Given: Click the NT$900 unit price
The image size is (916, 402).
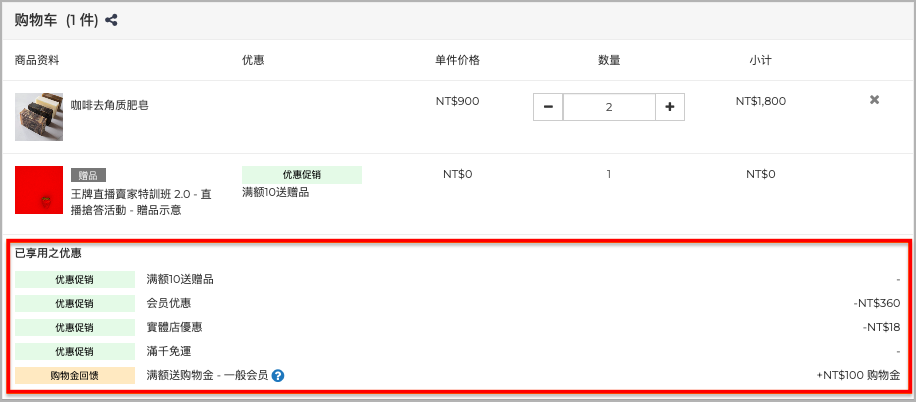Looking at the screenshot, I should (x=457, y=101).
